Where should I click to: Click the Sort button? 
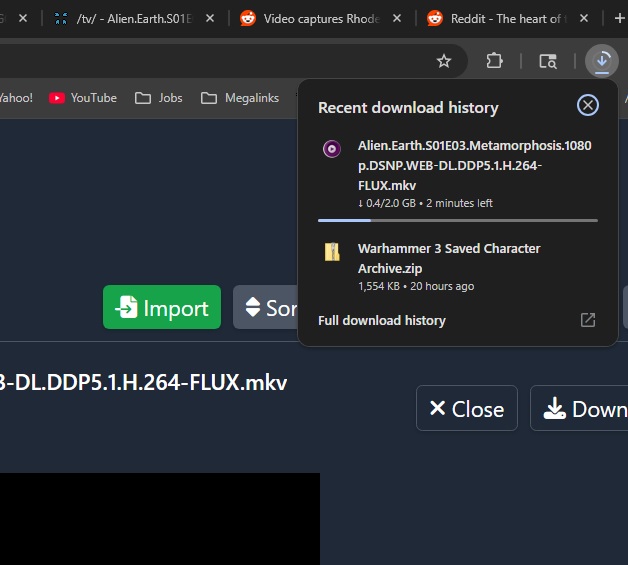pyautogui.click(x=266, y=307)
